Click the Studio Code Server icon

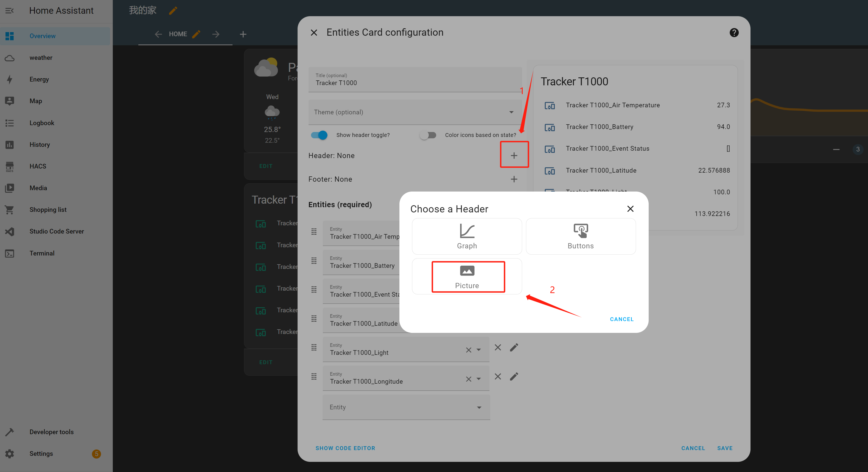click(x=10, y=231)
